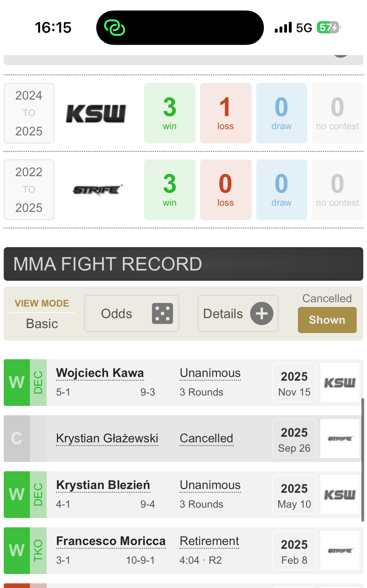Toggle the Cancelled fights Shown button
367x588 pixels.
[x=327, y=320]
